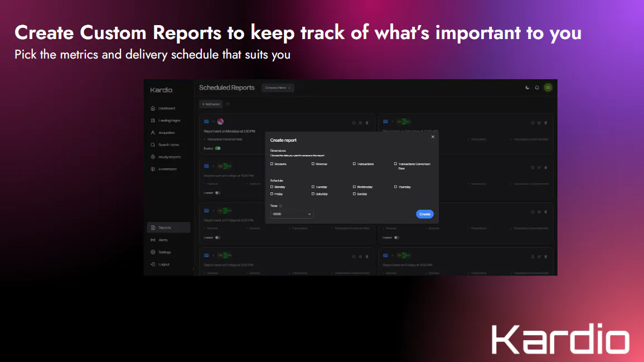Check Transactions Conversion Rate checkbox

395,164
